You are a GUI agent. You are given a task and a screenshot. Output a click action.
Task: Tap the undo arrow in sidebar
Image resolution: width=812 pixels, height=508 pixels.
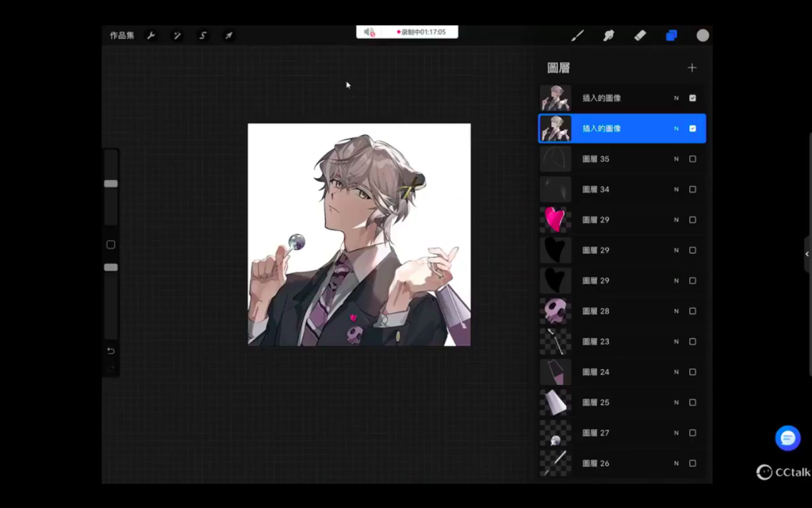click(x=111, y=351)
